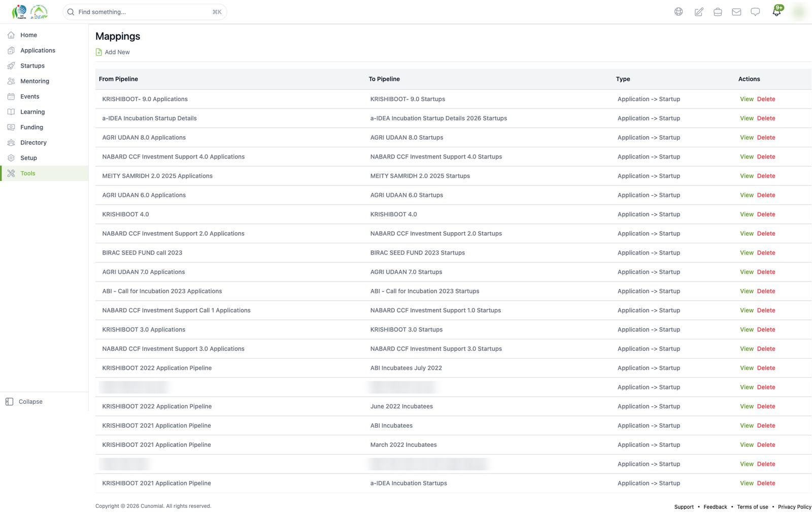Click 'a-IDEA Incubation Startup Details' row text
The width and height of the screenshot is (812, 513).
point(149,118)
